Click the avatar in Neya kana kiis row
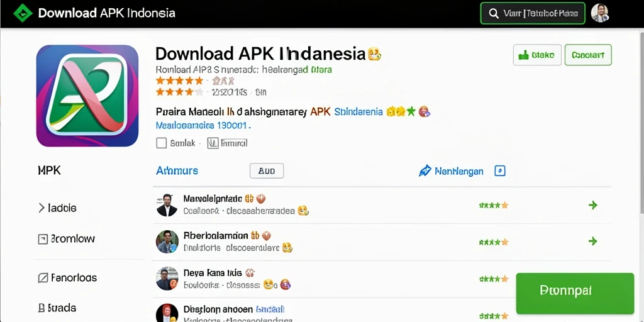Viewport: 644px width, 322px height. click(167, 279)
